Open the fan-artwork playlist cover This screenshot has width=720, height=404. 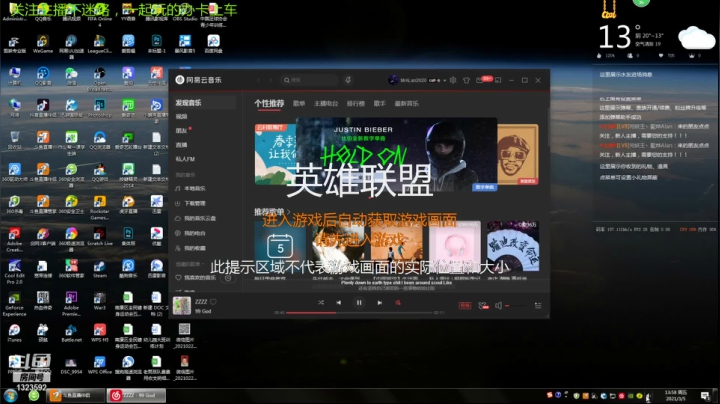coord(513,247)
